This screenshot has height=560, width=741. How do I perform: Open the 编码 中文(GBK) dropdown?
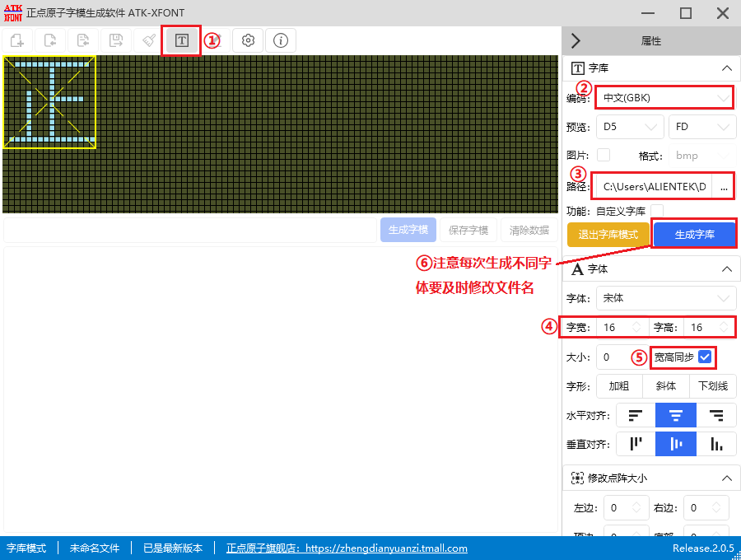coord(664,98)
